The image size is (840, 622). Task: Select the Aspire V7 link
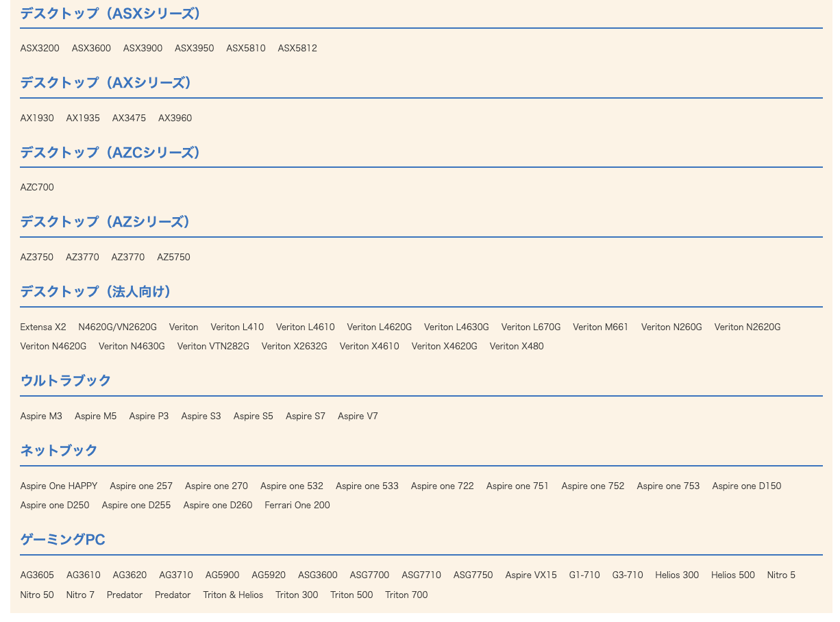pos(358,416)
